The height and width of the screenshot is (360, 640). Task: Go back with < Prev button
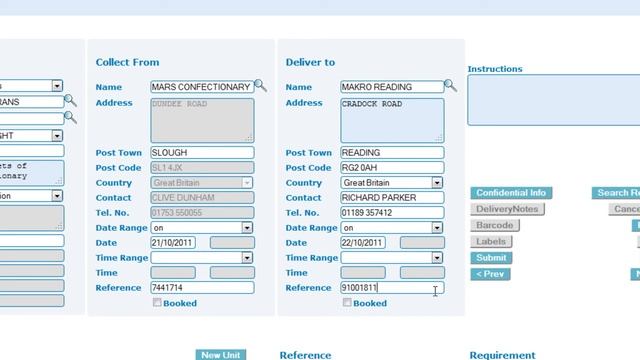click(490, 274)
